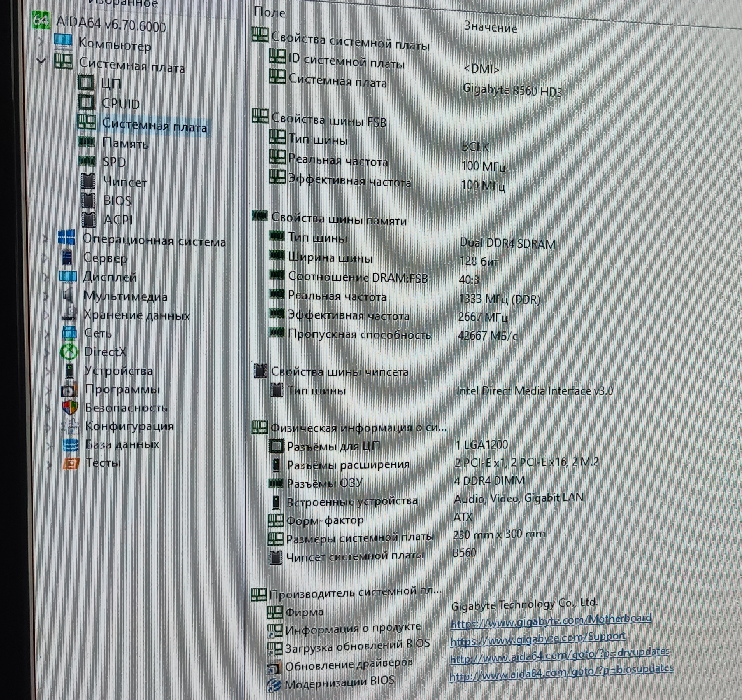
Task: Select the Свойства шины FSB group header
Action: coord(329,120)
